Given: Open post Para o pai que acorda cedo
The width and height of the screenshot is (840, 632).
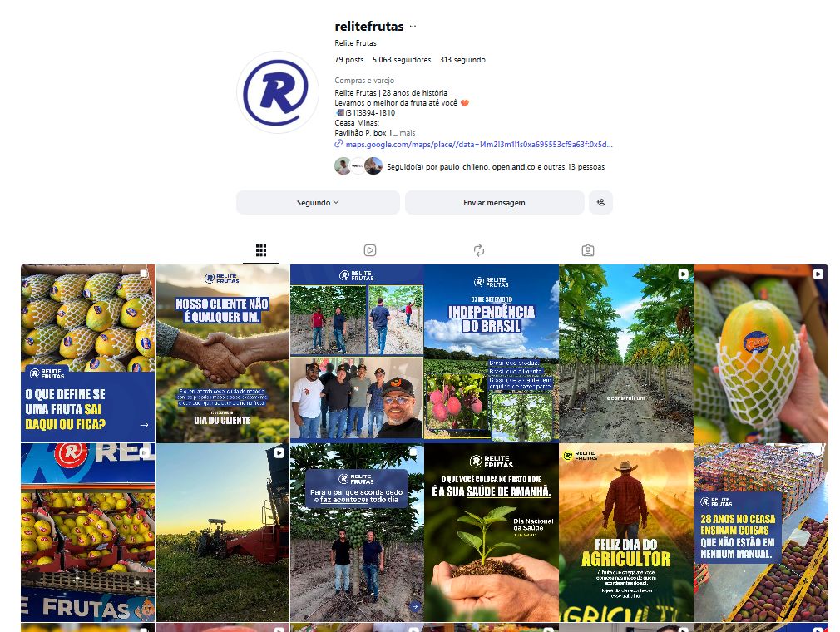Looking at the screenshot, I should click(357, 532).
